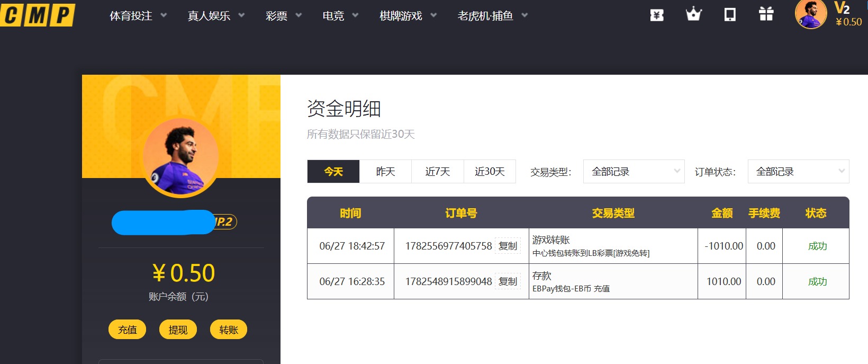Viewport: 868px width, 364px height.
Task: Click the 所有数据只保留近30天 note
Action: pyautogui.click(x=360, y=134)
